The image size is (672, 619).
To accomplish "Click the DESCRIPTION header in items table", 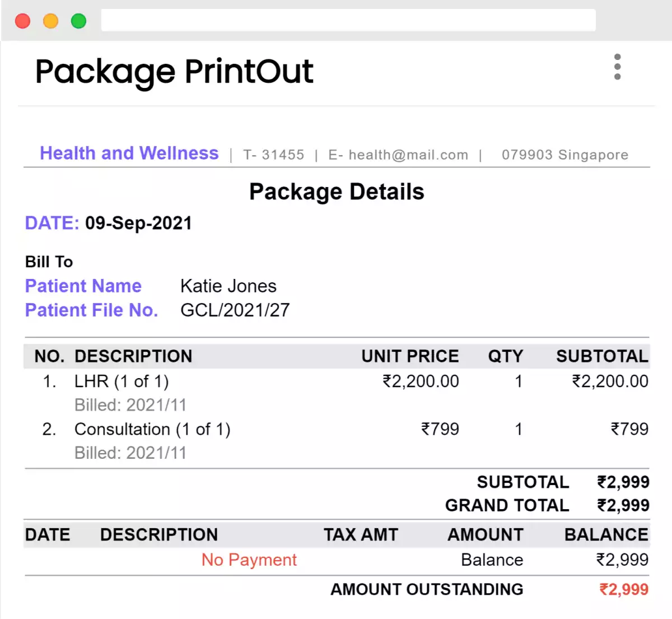I will [x=133, y=356].
